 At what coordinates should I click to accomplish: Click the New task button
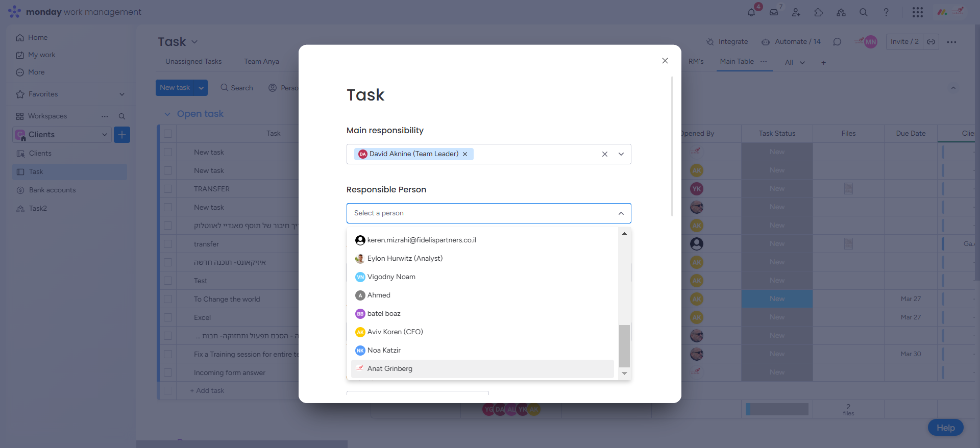point(175,88)
